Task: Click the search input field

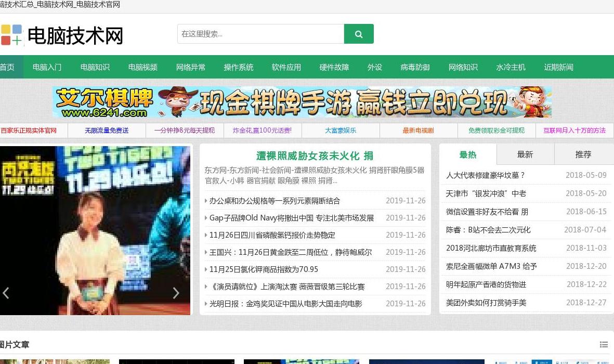Action: [x=260, y=33]
